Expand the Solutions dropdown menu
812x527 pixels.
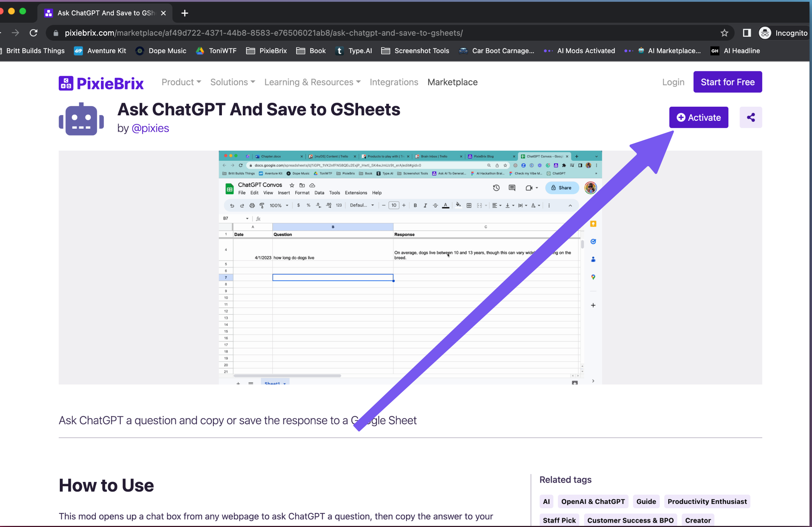coord(233,82)
